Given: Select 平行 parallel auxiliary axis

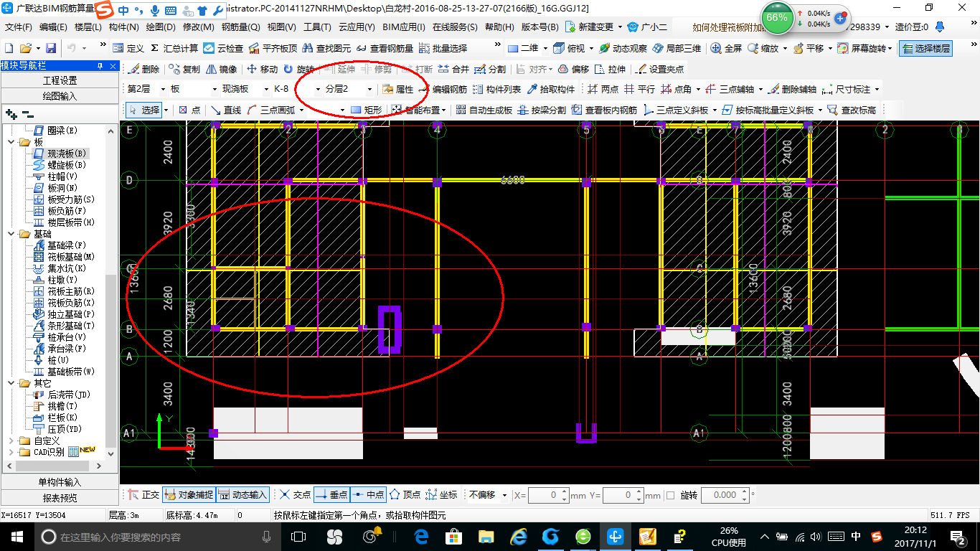Looking at the screenshot, I should pos(639,90).
